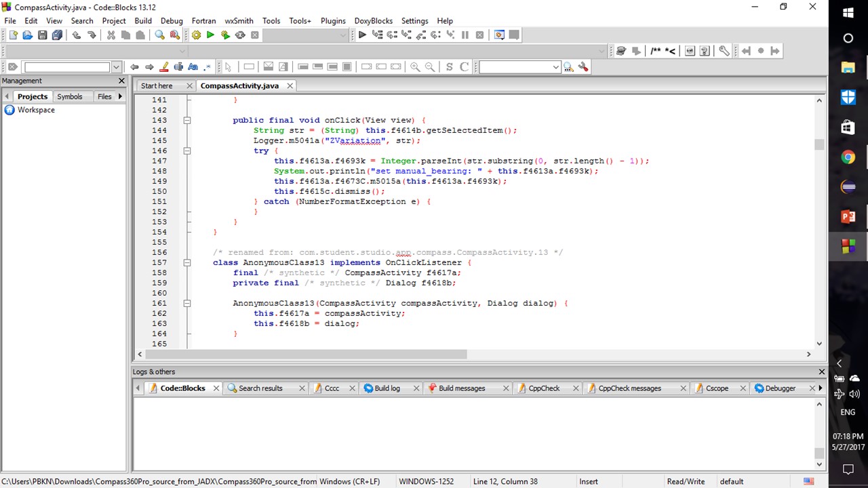The image size is (868, 488).
Task: Toggle regex (.*) search option
Action: (208, 67)
